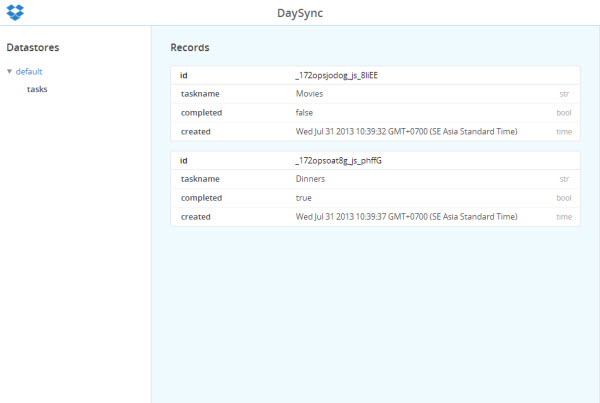Click the time type label of first record
Image resolution: width=600 pixels, height=403 pixels.
tap(564, 132)
